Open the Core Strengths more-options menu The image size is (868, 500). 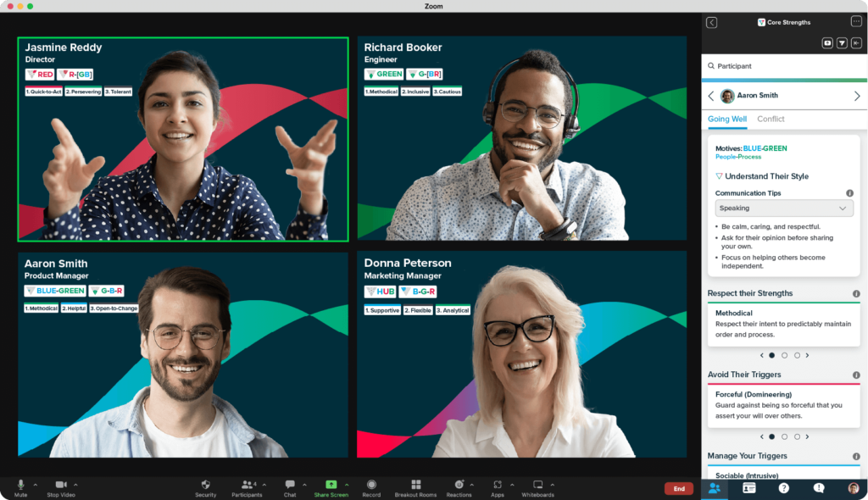(856, 21)
